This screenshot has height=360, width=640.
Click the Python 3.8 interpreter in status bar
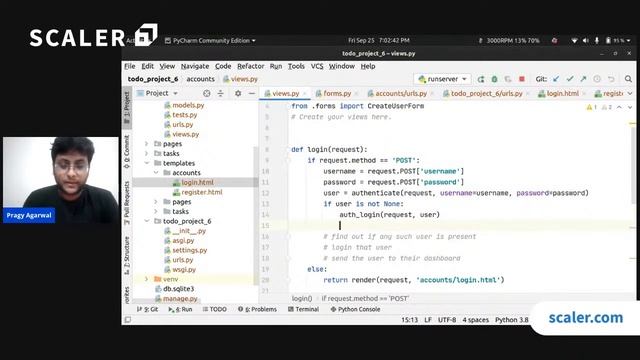[511, 320]
